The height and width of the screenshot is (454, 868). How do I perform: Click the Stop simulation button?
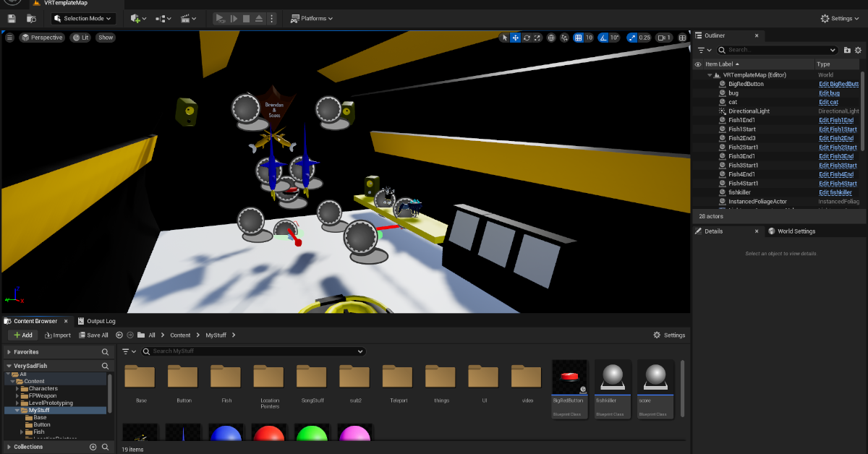coord(246,18)
